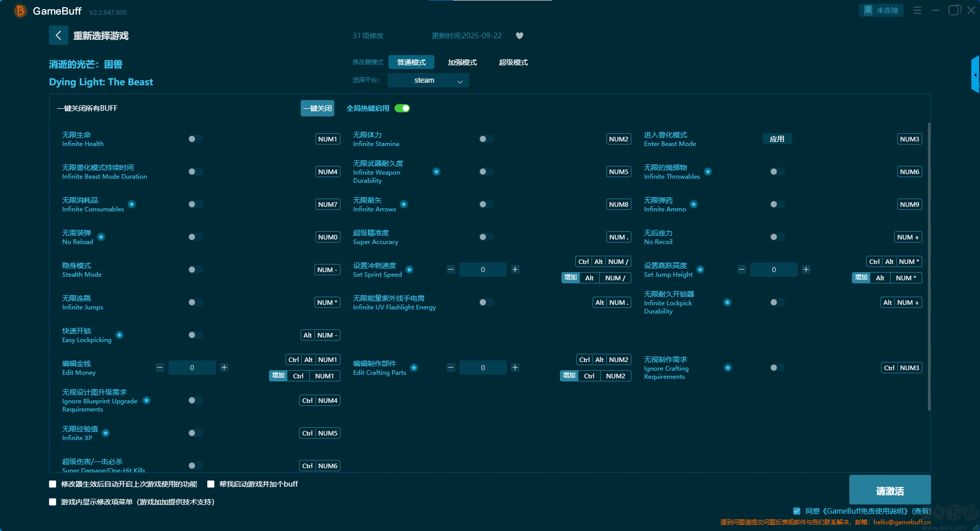This screenshot has height=531, width=980.
Task: Increase Edit Money value with plus
Action: (224, 368)
